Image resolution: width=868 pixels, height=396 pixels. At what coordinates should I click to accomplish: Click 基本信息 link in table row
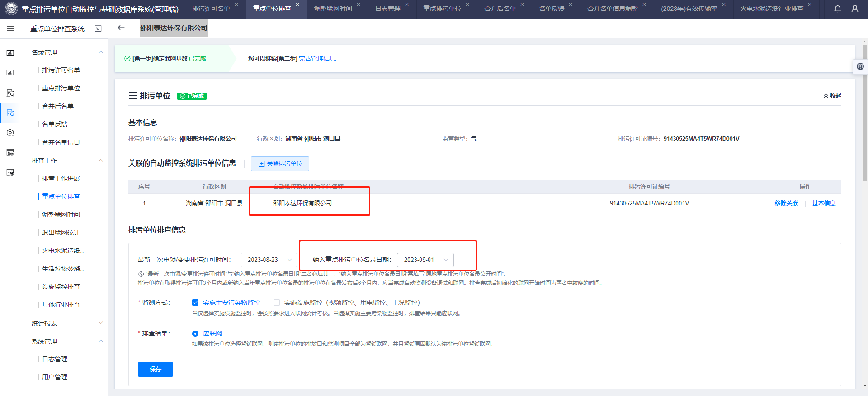(x=824, y=203)
